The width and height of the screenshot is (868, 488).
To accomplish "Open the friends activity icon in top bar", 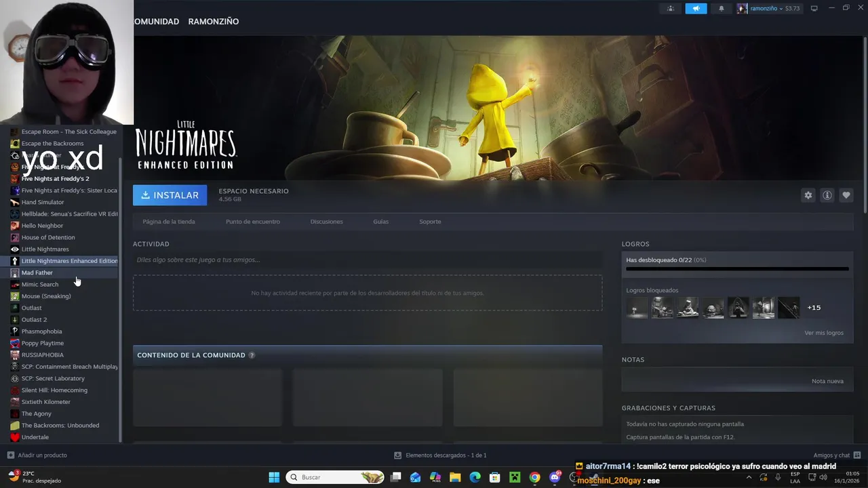I will pos(671,8).
